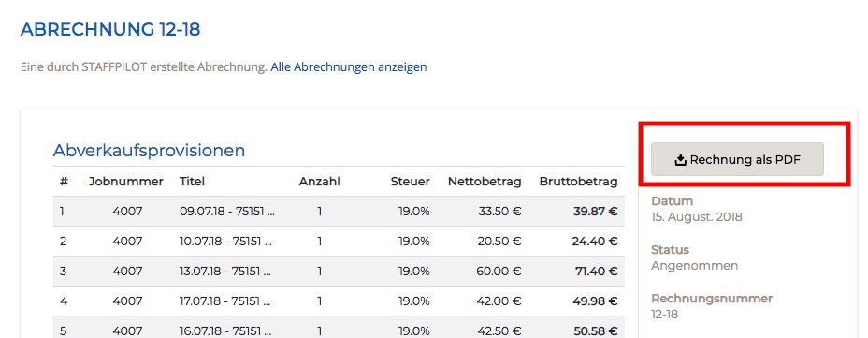This screenshot has height=338, width=868.
Task: Click the Steuer column header
Action: pyautogui.click(x=411, y=182)
